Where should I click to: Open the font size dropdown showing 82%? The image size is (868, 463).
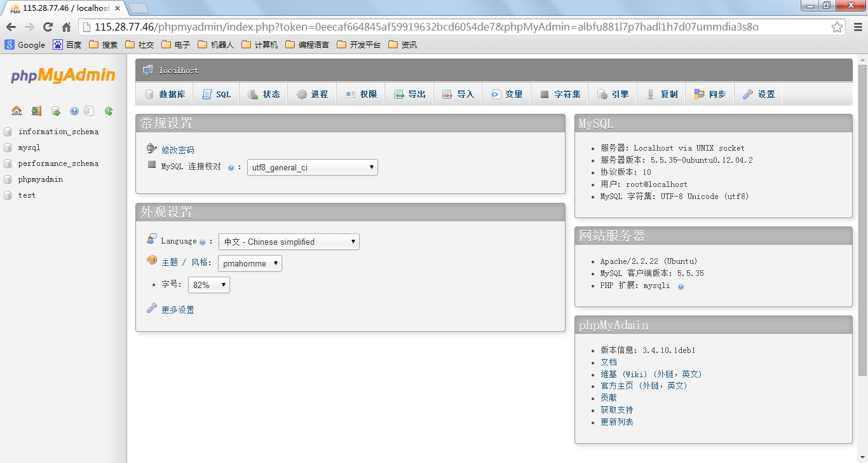point(208,285)
